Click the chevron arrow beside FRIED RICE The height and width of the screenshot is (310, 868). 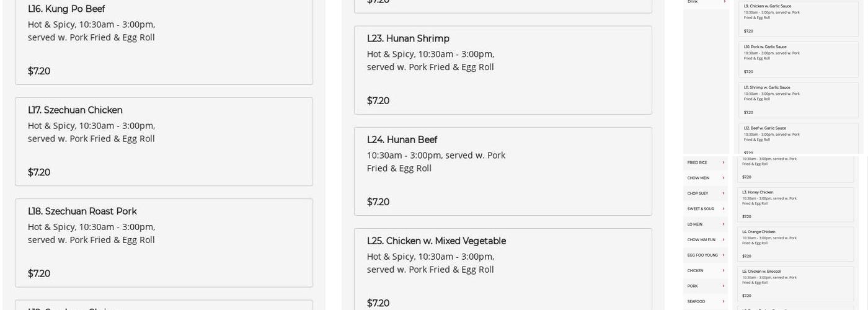point(724,162)
